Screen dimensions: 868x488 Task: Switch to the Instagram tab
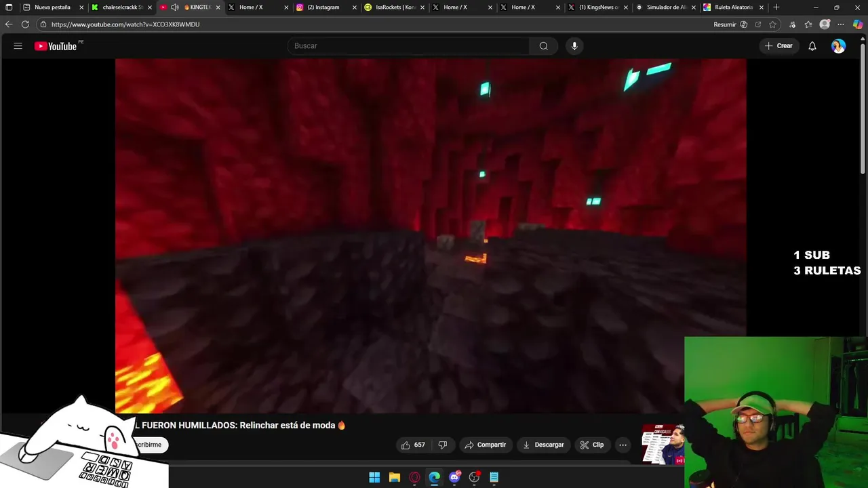pyautogui.click(x=325, y=7)
